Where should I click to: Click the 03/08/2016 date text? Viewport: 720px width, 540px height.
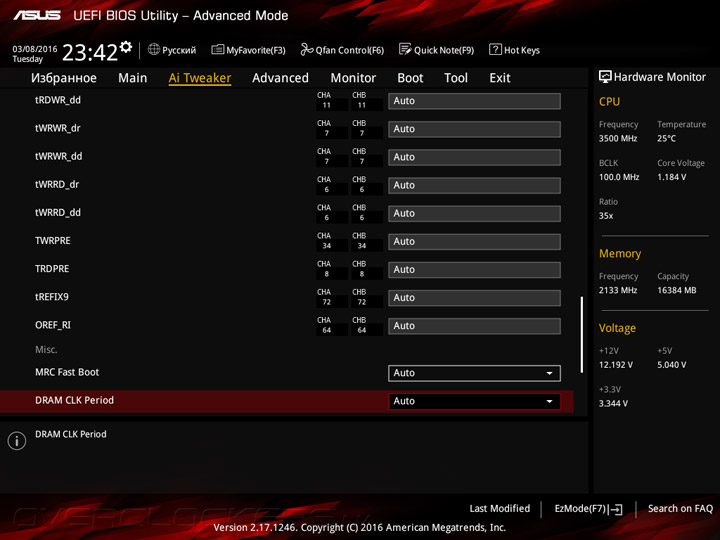pyautogui.click(x=35, y=49)
